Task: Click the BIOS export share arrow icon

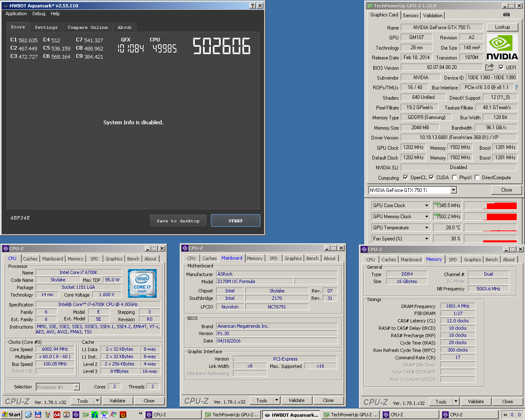Action: click(x=489, y=67)
